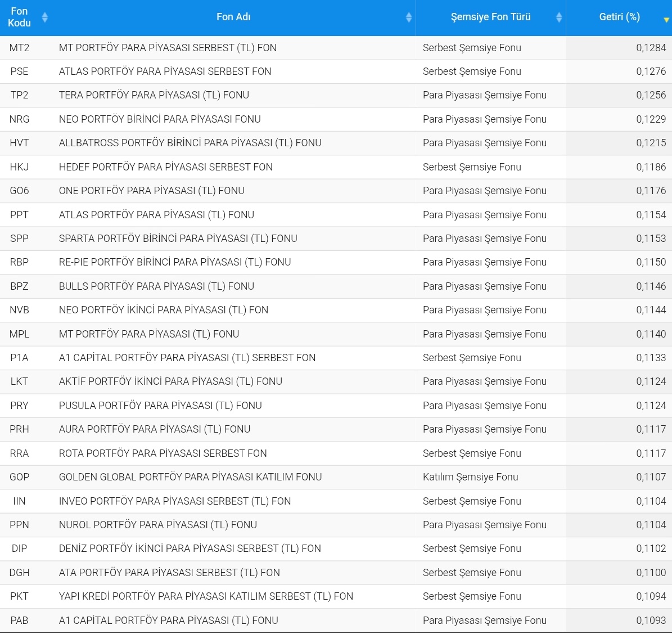
Task: Select fund code TP2
Action: coord(19,95)
